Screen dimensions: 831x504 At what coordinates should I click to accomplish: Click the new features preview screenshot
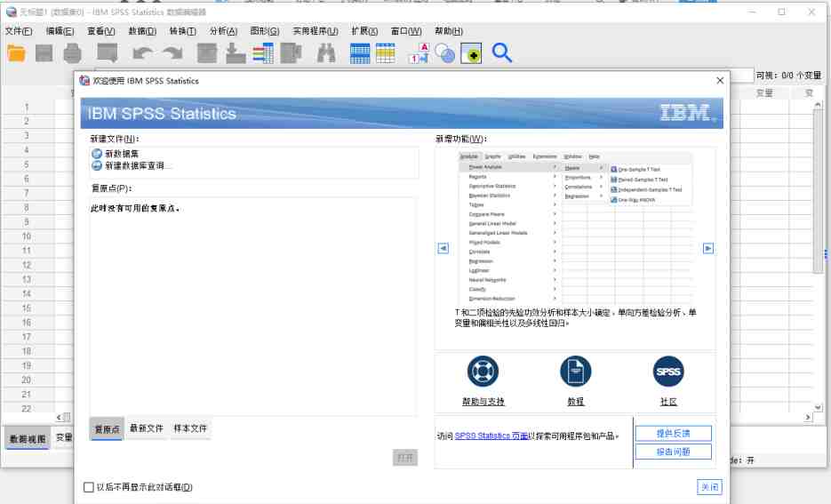click(x=575, y=228)
